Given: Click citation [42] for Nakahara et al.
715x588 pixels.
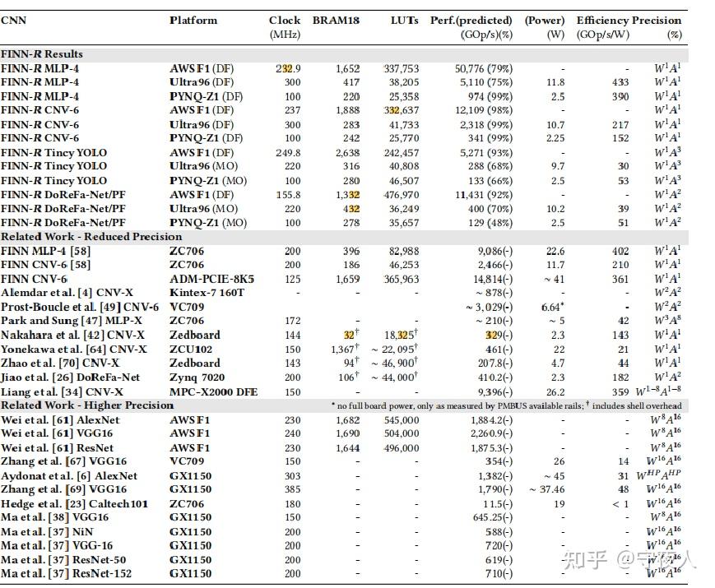Looking at the screenshot, I should point(93,335).
